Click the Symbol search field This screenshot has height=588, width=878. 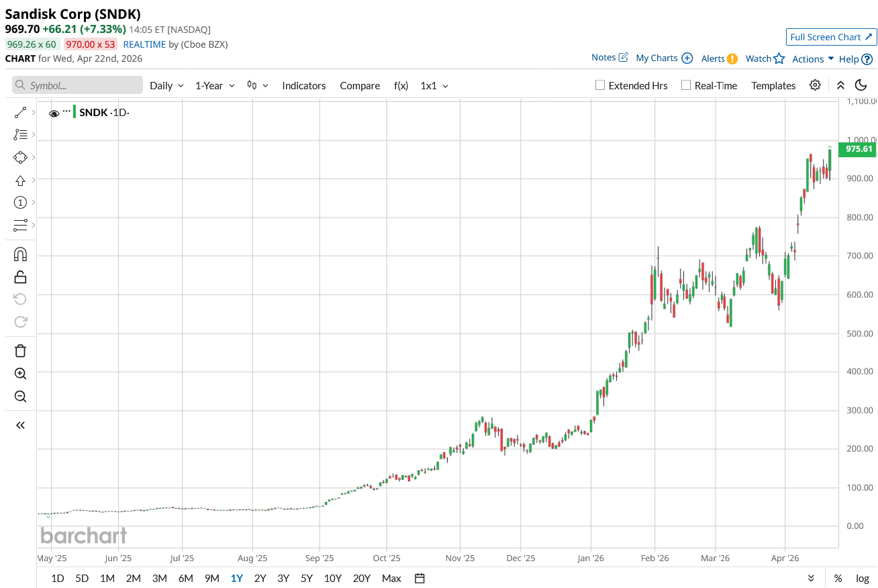77,85
